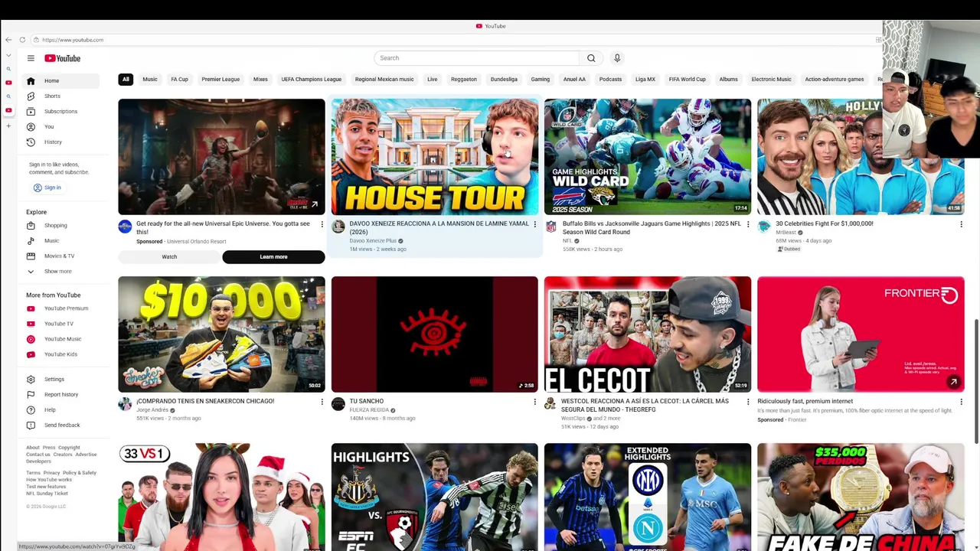Click the Sign in button
Image resolution: width=980 pixels, height=551 pixels.
point(47,187)
